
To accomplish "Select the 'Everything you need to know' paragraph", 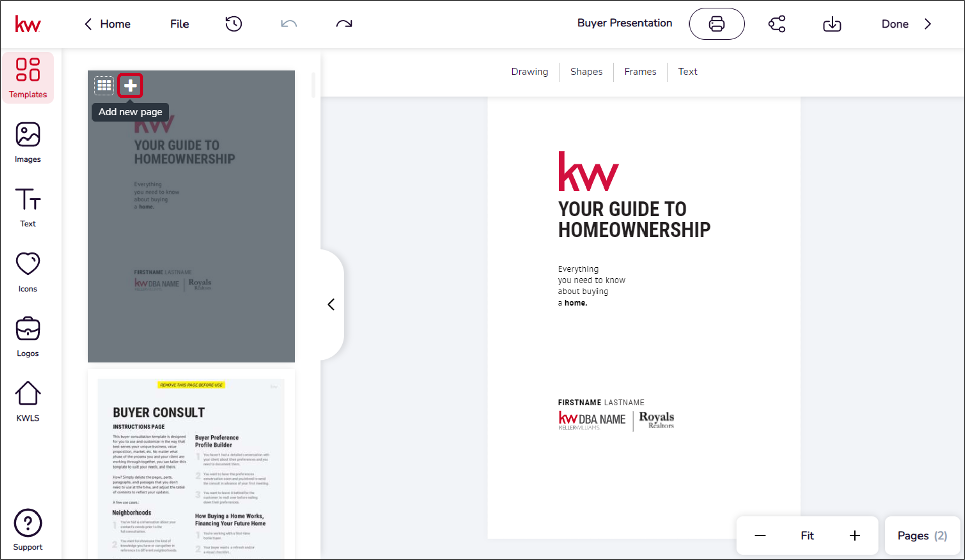I will [591, 286].
